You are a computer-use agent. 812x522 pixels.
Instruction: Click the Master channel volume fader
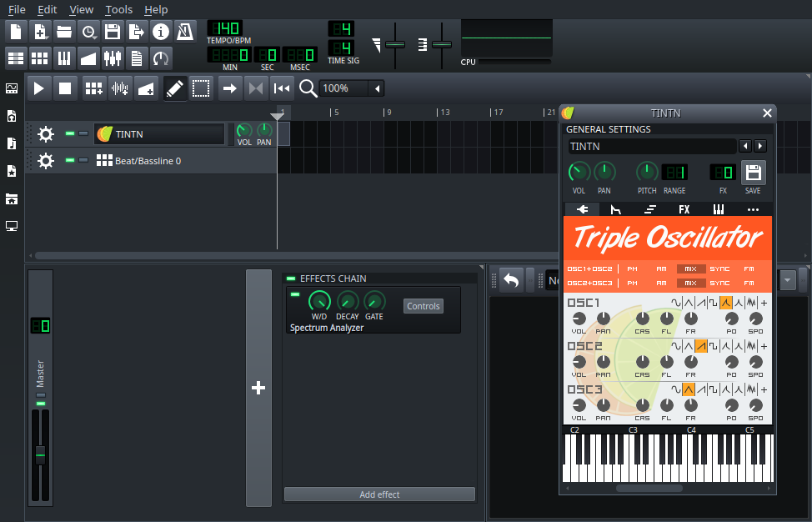click(40, 454)
